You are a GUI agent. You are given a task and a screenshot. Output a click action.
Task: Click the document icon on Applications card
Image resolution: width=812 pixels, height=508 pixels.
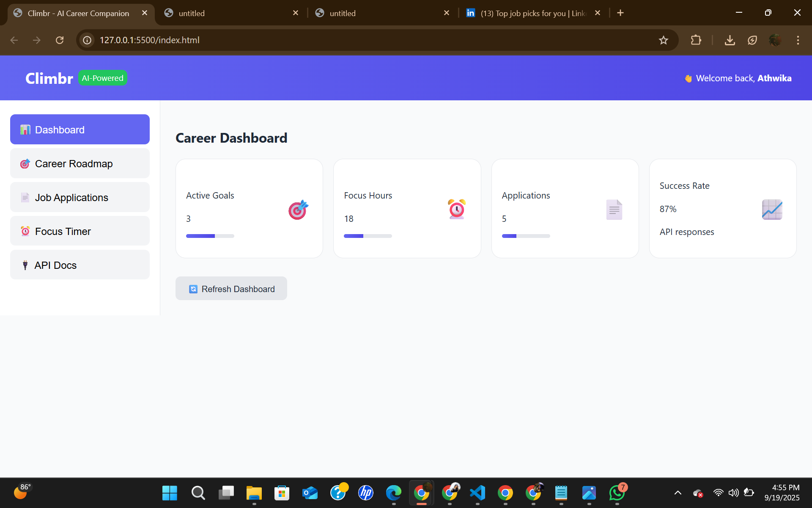(614, 210)
